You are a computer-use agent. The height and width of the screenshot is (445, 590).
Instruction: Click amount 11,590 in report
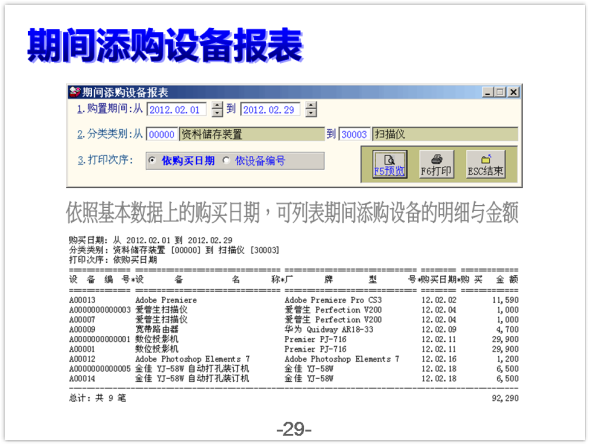click(505, 300)
